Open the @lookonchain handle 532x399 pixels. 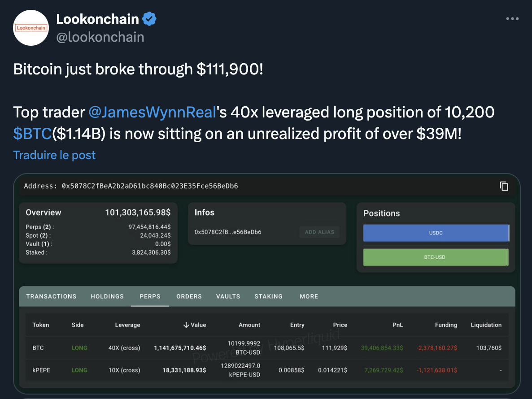[100, 37]
